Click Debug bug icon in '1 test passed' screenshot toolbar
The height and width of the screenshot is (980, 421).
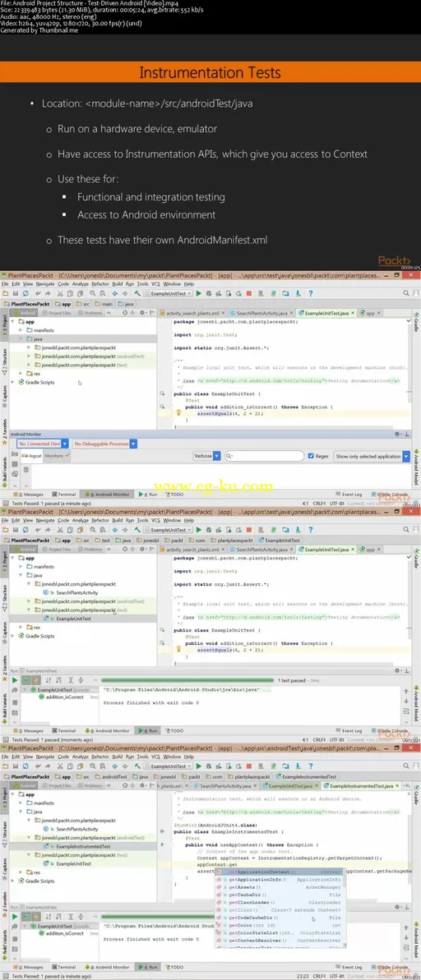208,528
